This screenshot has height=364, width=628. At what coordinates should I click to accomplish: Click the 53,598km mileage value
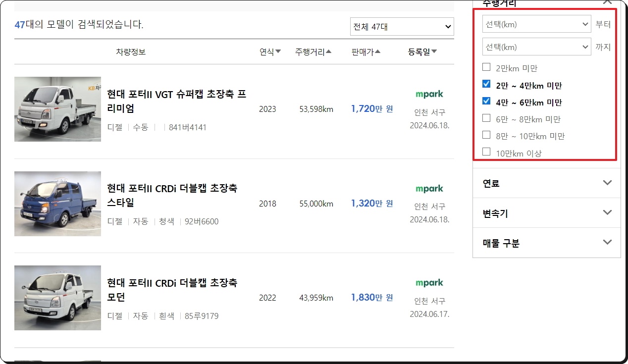pyautogui.click(x=316, y=109)
